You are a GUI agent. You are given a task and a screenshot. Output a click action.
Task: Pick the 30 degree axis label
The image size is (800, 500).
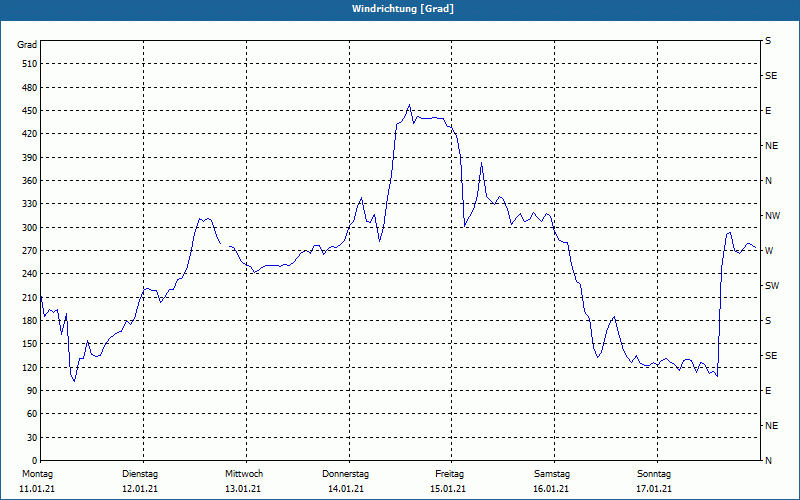32,438
